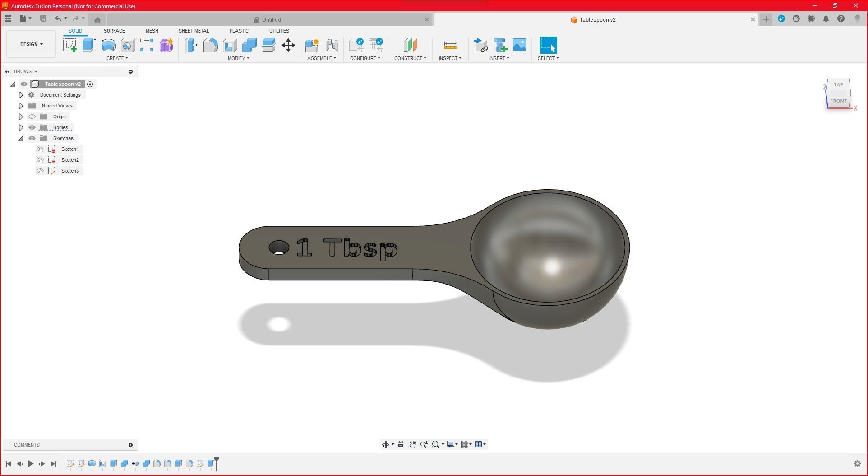Collapse the Sketches folder node
Image resolution: width=868 pixels, height=476 pixels.
(21, 138)
